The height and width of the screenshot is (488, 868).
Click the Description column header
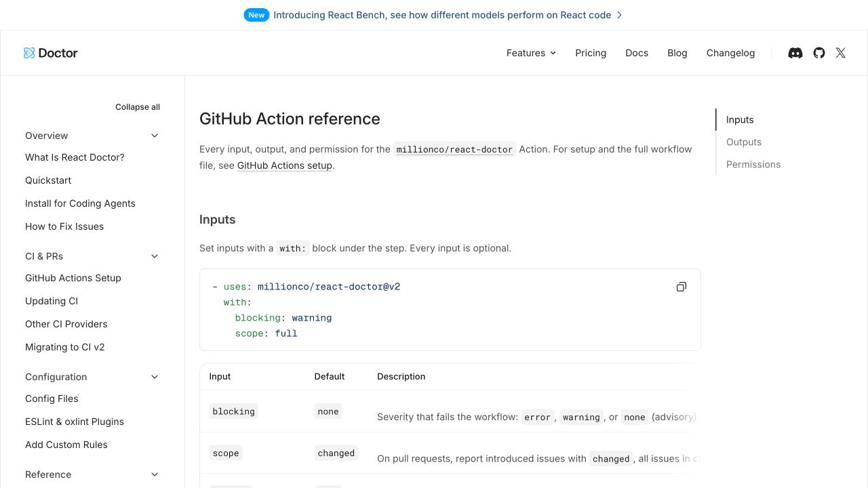[x=401, y=376]
